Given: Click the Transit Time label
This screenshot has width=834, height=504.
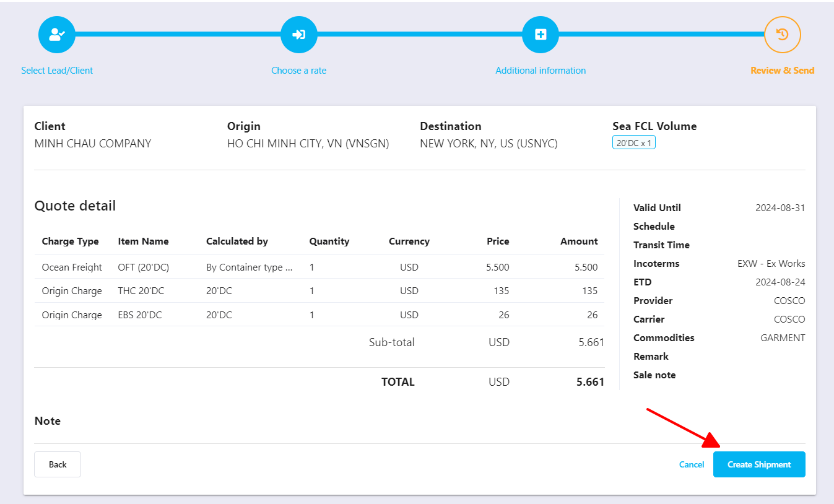Looking at the screenshot, I should point(661,245).
